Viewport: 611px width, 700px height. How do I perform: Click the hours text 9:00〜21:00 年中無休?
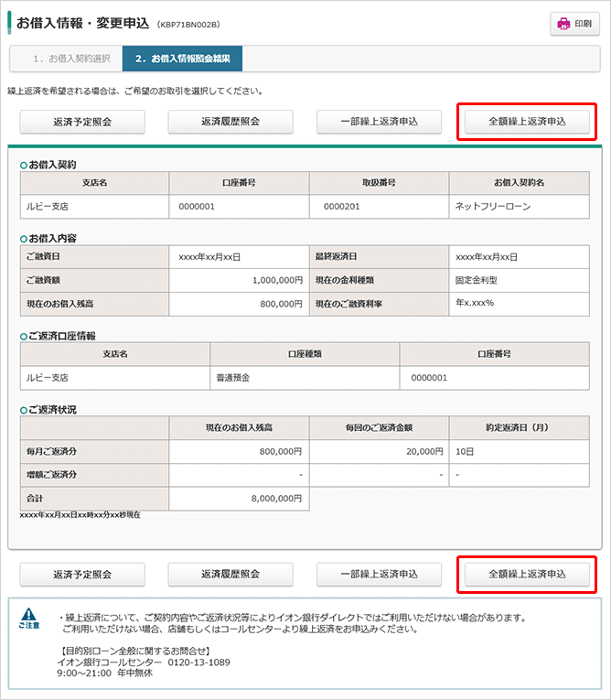point(105,673)
